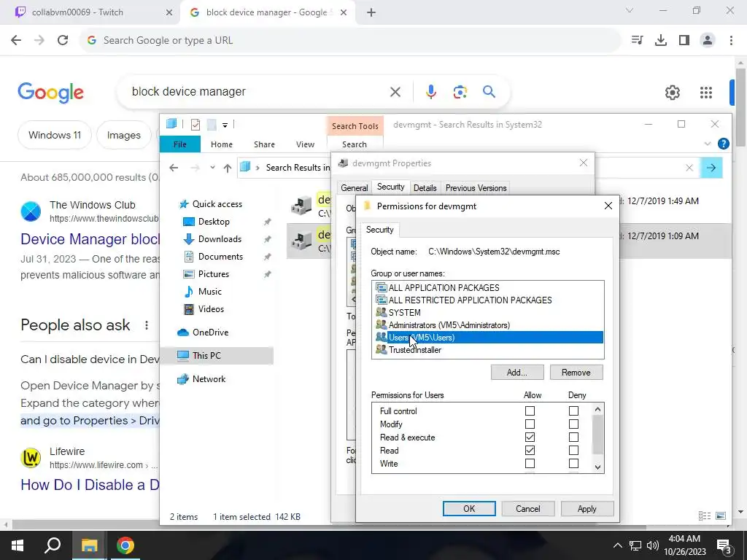Uncheck Allow for Read & execute
Image resolution: width=747 pixels, height=560 pixels.
[x=530, y=437]
